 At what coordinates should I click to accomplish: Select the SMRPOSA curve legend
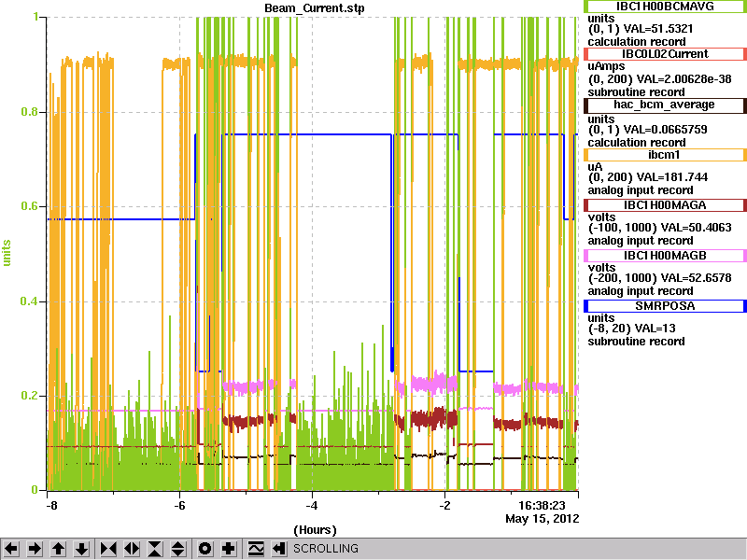pyautogui.click(x=665, y=306)
